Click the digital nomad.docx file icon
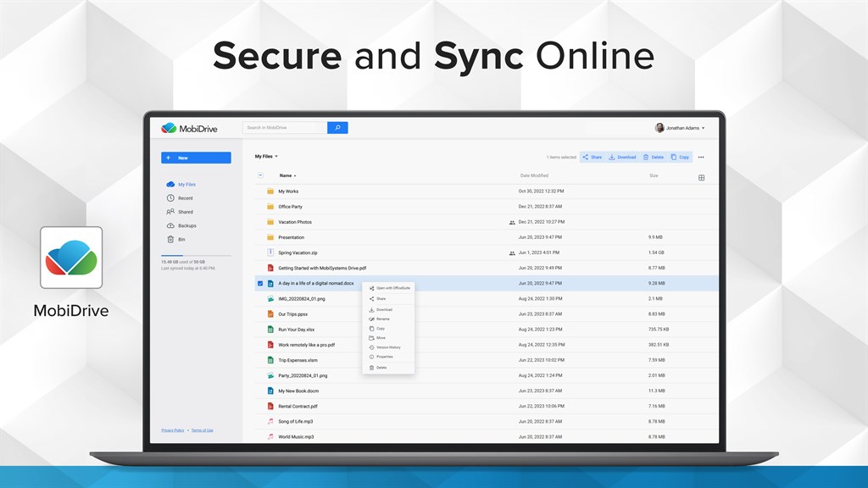Image resolution: width=868 pixels, height=488 pixels. coord(270,283)
